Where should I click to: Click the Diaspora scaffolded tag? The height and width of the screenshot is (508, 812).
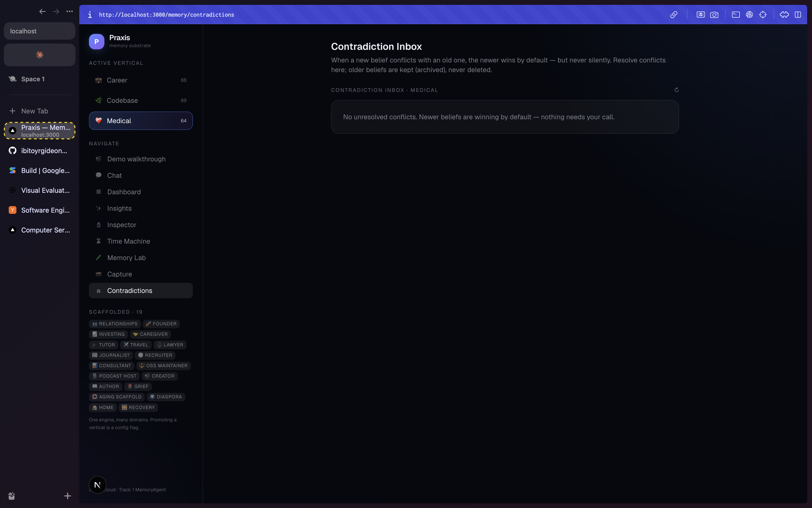pyautogui.click(x=166, y=397)
